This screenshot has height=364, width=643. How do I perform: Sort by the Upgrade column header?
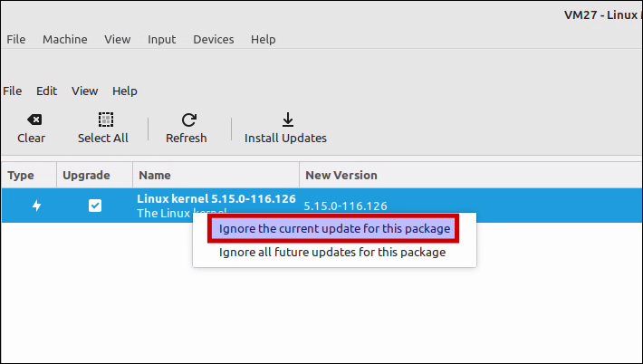pos(94,176)
